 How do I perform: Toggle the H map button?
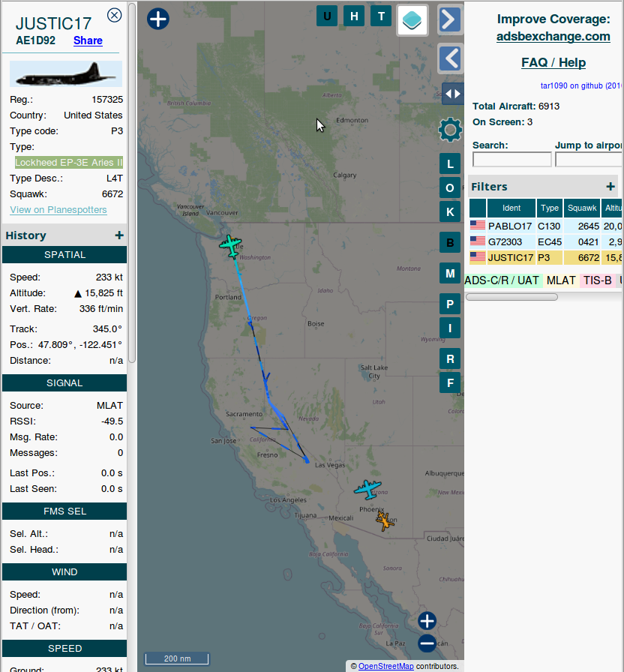coord(354,16)
